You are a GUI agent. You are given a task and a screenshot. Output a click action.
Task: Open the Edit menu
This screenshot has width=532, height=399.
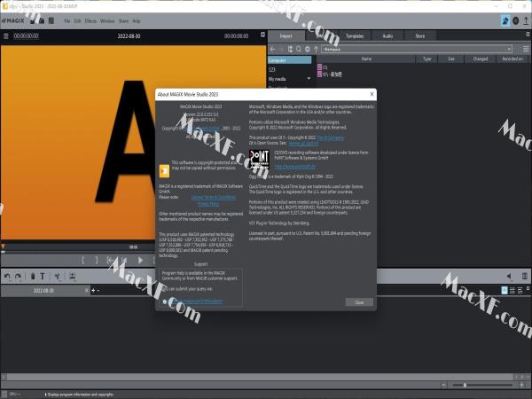[78, 21]
